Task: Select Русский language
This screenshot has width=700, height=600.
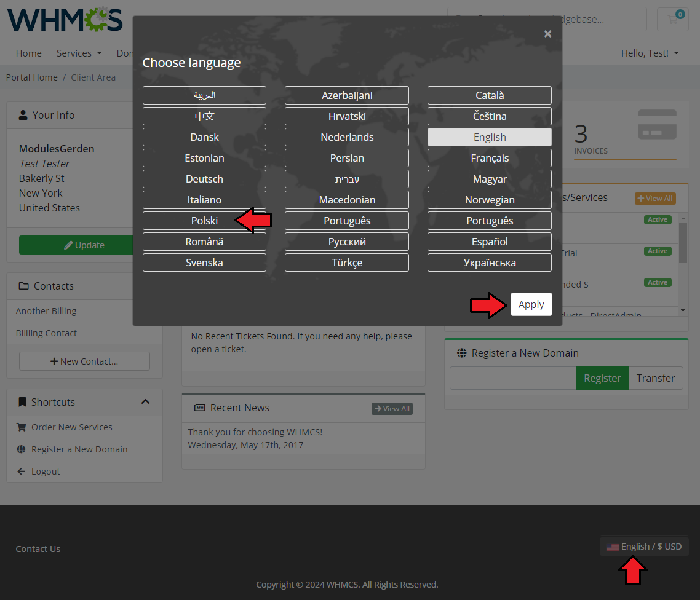Action: coord(347,242)
